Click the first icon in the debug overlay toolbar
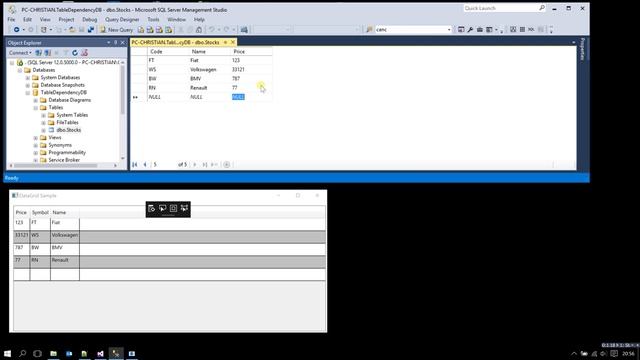Screen dimensions: 640x360 [x=151, y=208]
